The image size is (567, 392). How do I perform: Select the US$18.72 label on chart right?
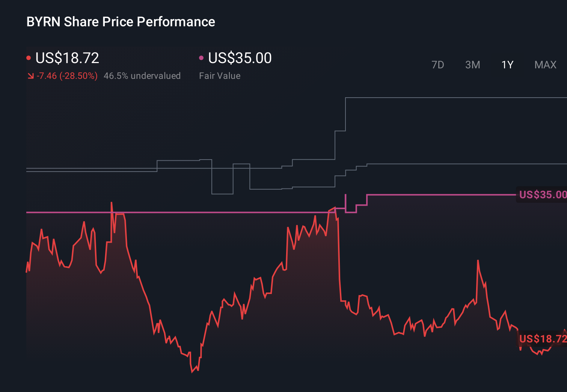(542, 339)
